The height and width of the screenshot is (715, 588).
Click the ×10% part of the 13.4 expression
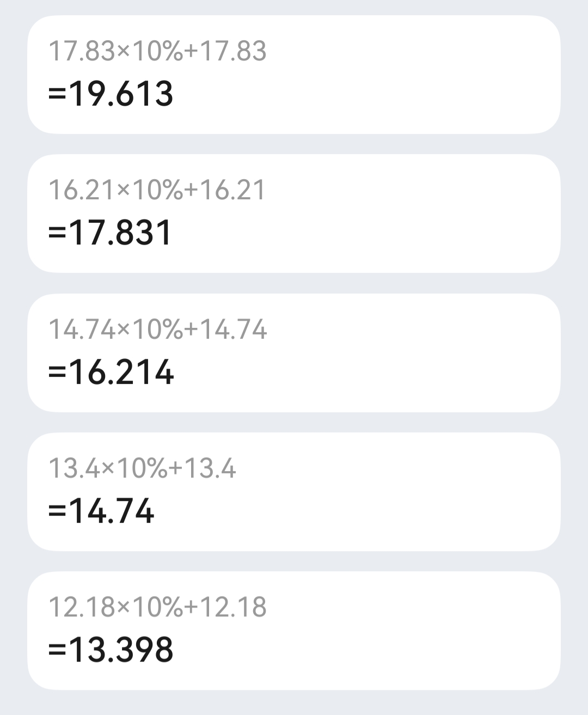135,468
